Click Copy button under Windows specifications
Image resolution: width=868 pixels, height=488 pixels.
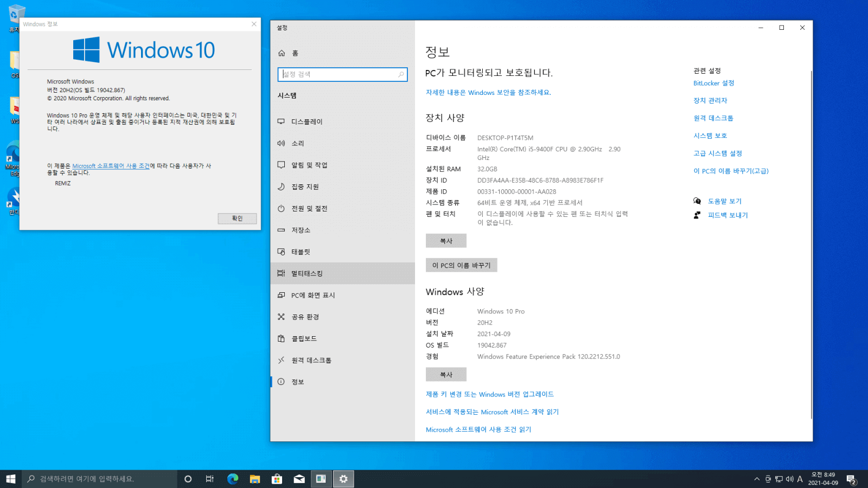pyautogui.click(x=446, y=375)
